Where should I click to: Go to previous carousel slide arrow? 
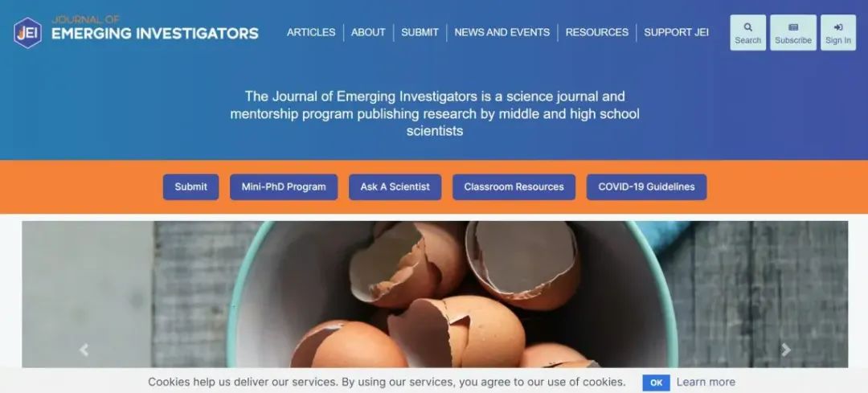coord(84,350)
